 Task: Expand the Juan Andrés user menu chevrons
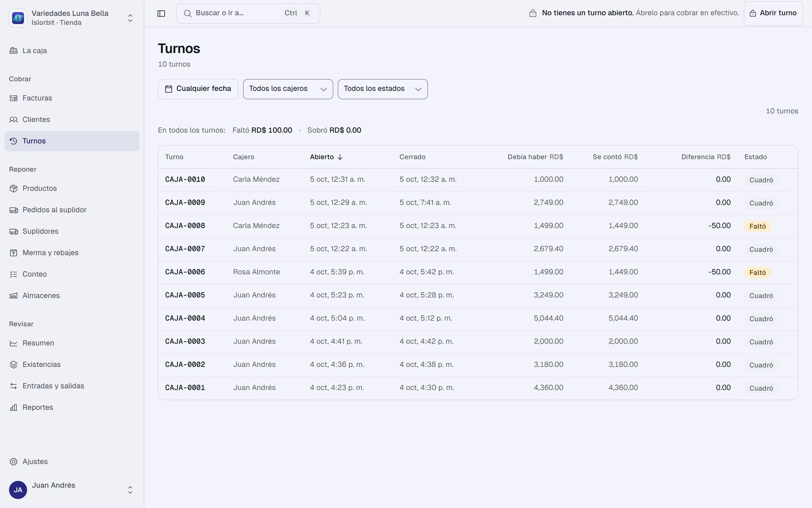[x=130, y=490]
